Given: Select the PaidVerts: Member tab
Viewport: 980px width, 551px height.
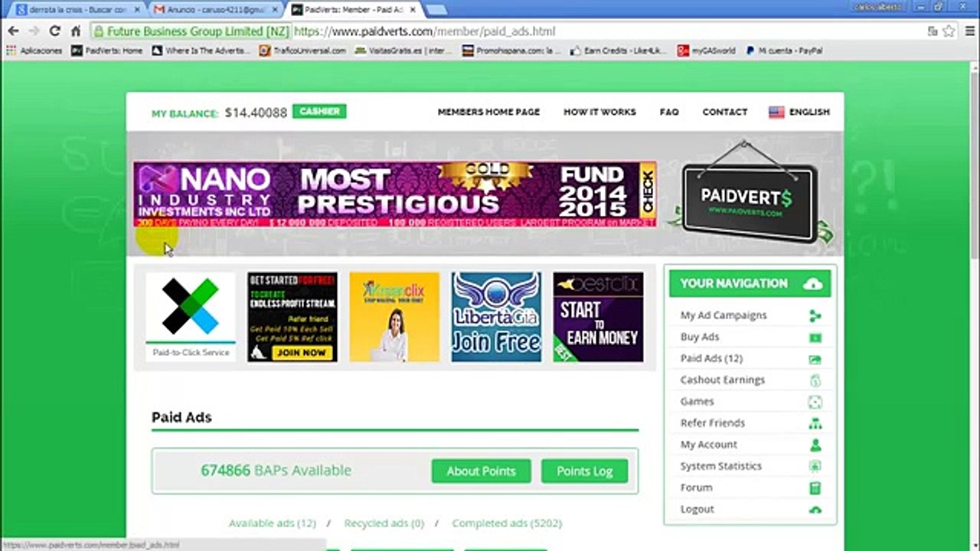Looking at the screenshot, I should point(354,10).
